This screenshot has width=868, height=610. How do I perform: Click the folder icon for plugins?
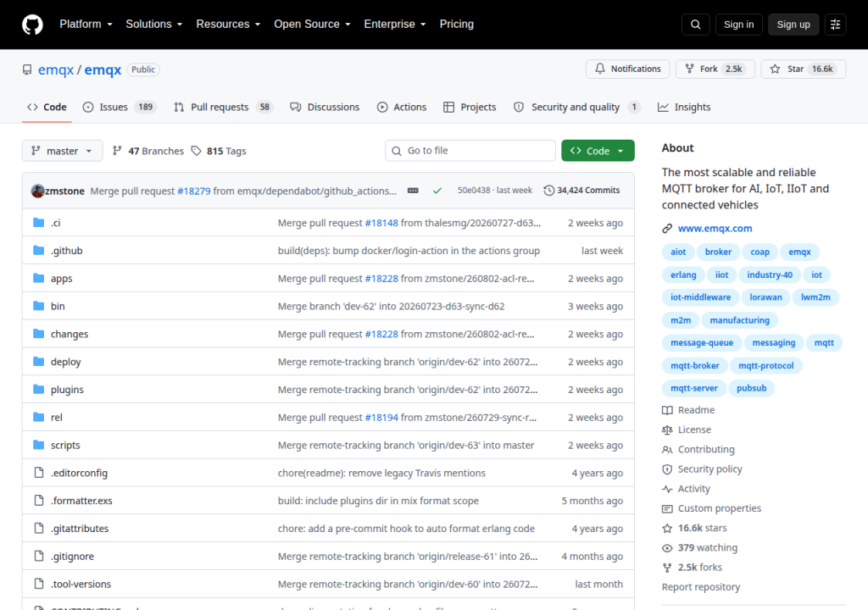[x=38, y=389]
